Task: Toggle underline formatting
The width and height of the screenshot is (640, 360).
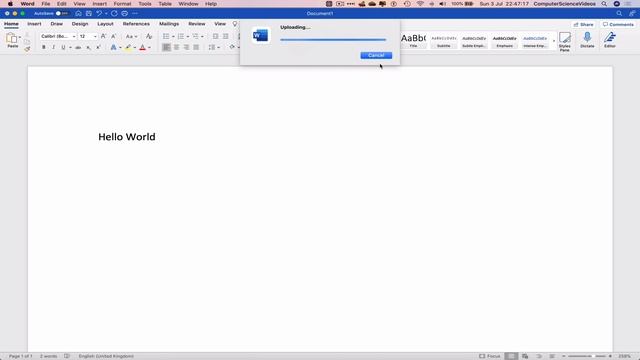Action: [63, 47]
